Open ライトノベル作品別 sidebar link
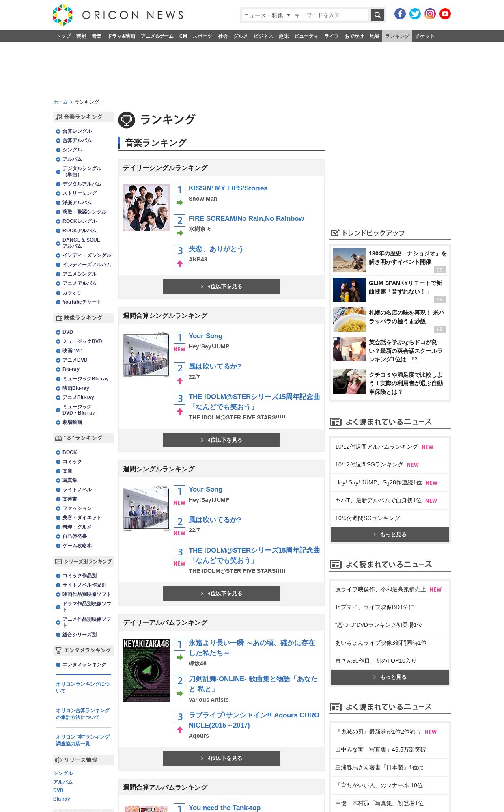Screen dimensions: 504x812 [84, 585]
